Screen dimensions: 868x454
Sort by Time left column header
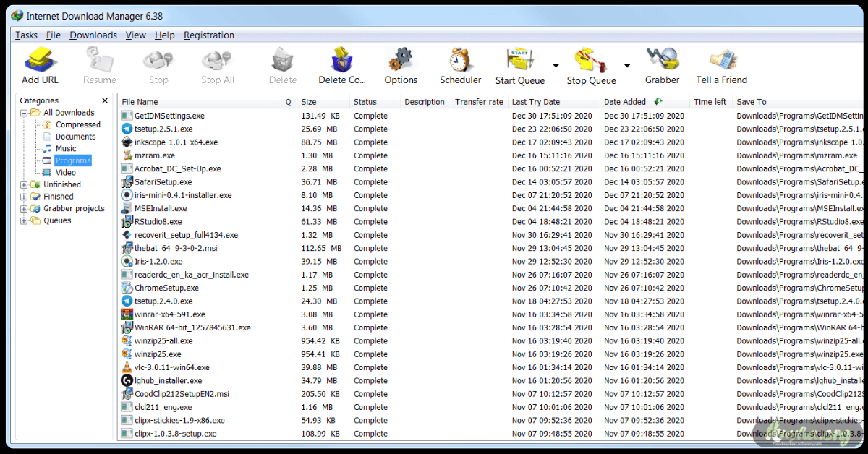(710, 102)
